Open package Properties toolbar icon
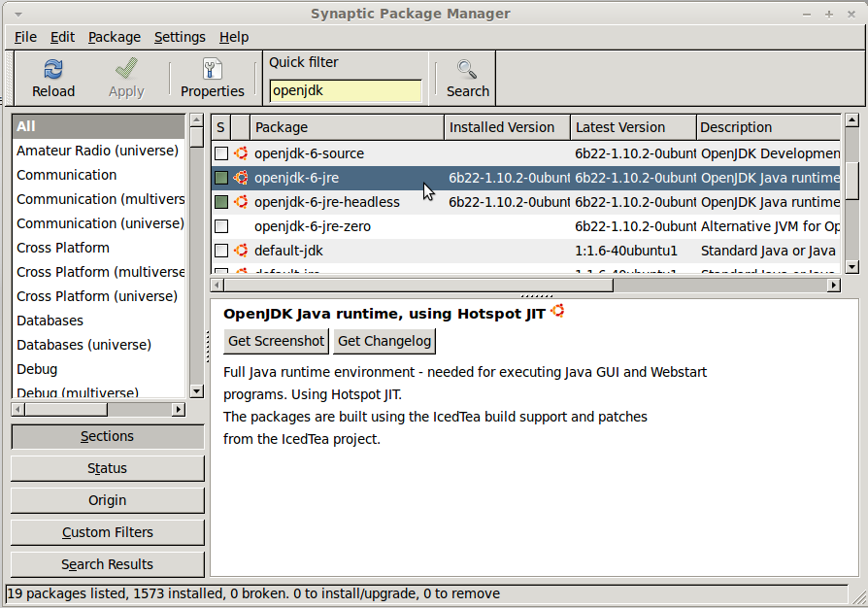Image resolution: width=868 pixels, height=608 pixels. pos(212,70)
